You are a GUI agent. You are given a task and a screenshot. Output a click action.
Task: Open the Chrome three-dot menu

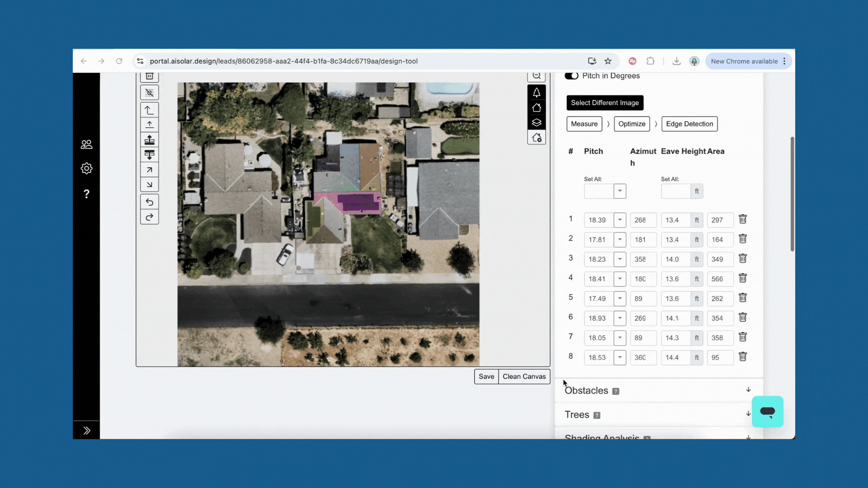pyautogui.click(x=785, y=61)
